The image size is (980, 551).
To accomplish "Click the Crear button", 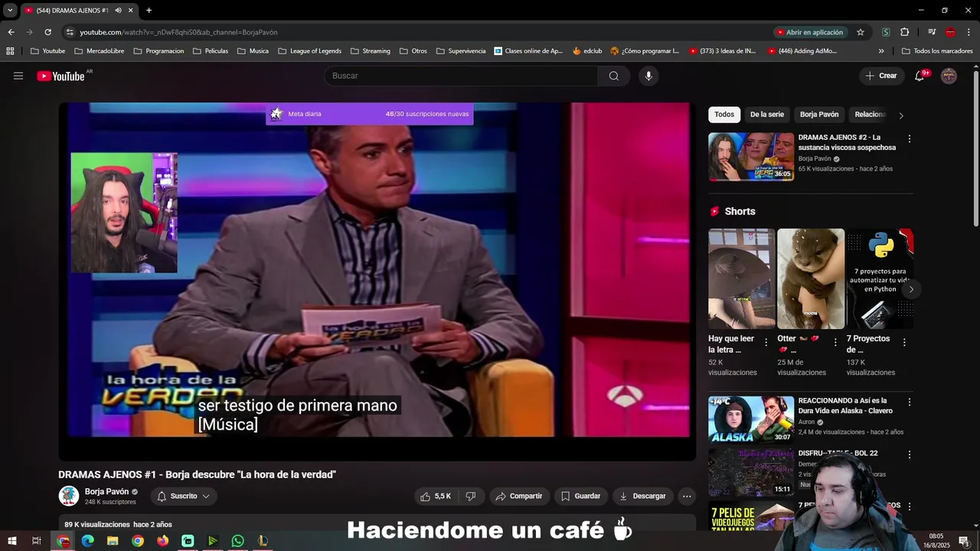I will click(881, 76).
